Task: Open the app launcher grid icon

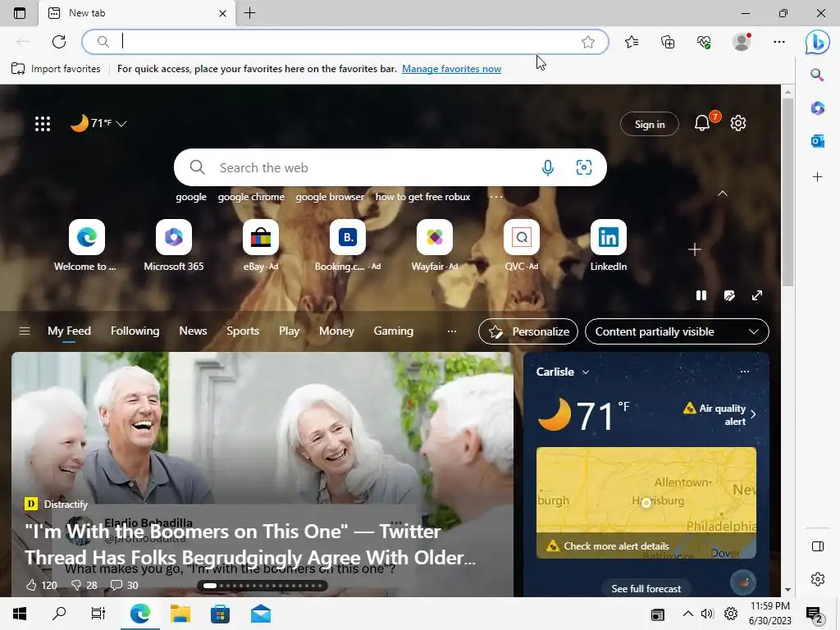Action: [x=43, y=124]
